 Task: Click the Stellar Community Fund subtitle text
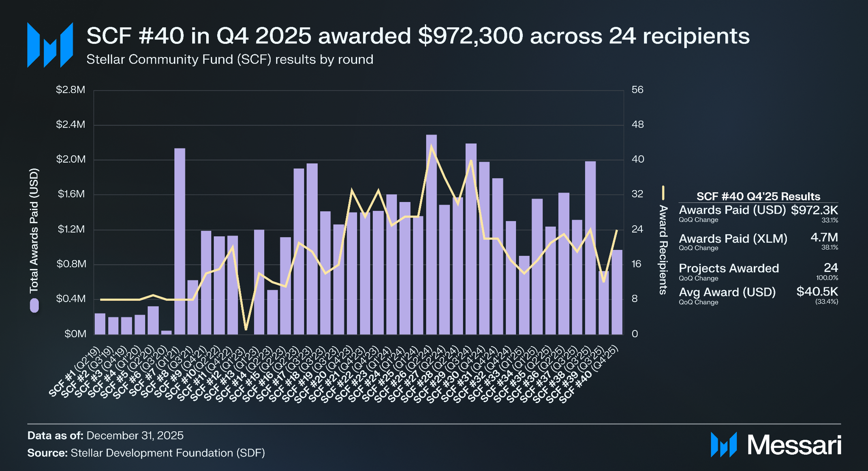[x=229, y=60]
